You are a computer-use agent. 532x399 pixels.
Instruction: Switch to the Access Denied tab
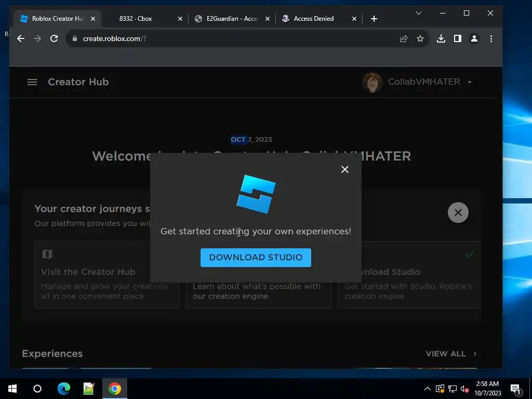pyautogui.click(x=313, y=19)
